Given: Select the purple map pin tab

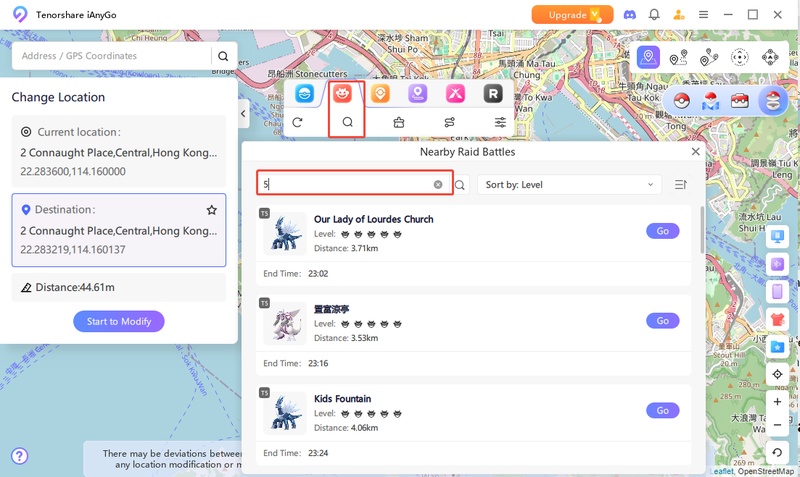Looking at the screenshot, I should [417, 94].
